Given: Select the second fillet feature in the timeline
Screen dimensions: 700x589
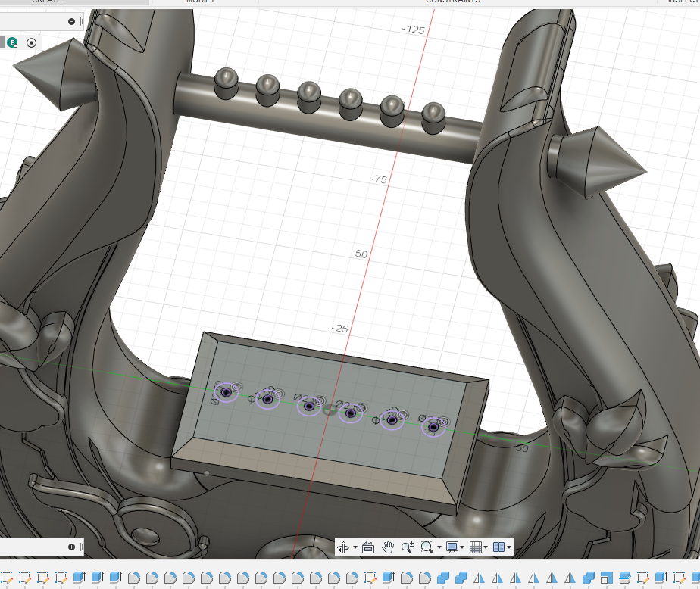Looking at the screenshot, I should click(x=152, y=578).
